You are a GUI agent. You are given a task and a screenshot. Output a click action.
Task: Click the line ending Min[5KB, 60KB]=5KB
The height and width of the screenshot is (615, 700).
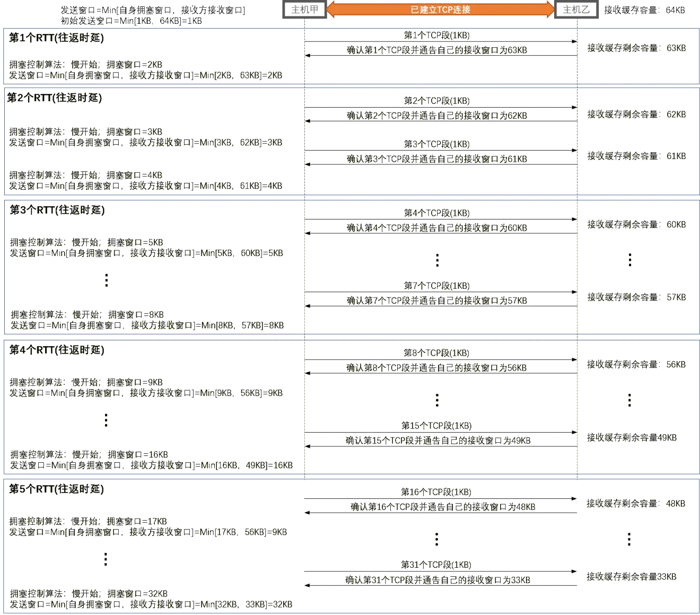pos(146,253)
